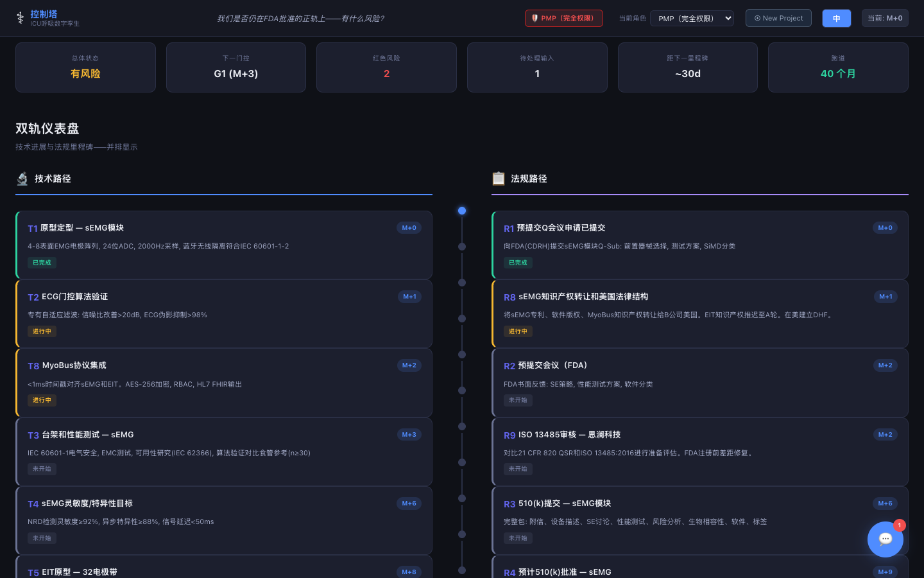This screenshot has height=578, width=924.
Task: Open the 跑道 40 个月 card
Action: [x=838, y=67]
